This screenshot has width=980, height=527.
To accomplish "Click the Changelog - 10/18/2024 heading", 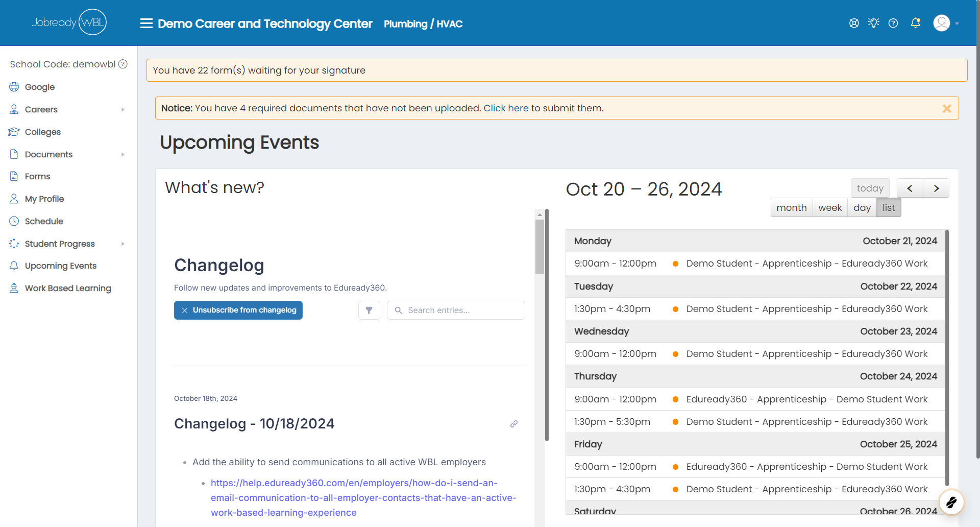I will [x=254, y=424].
